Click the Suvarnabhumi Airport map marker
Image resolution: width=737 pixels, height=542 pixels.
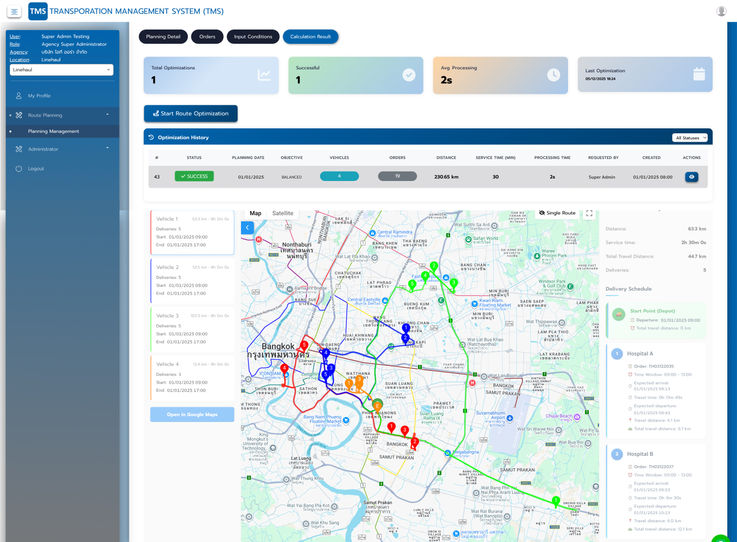[x=510, y=418]
